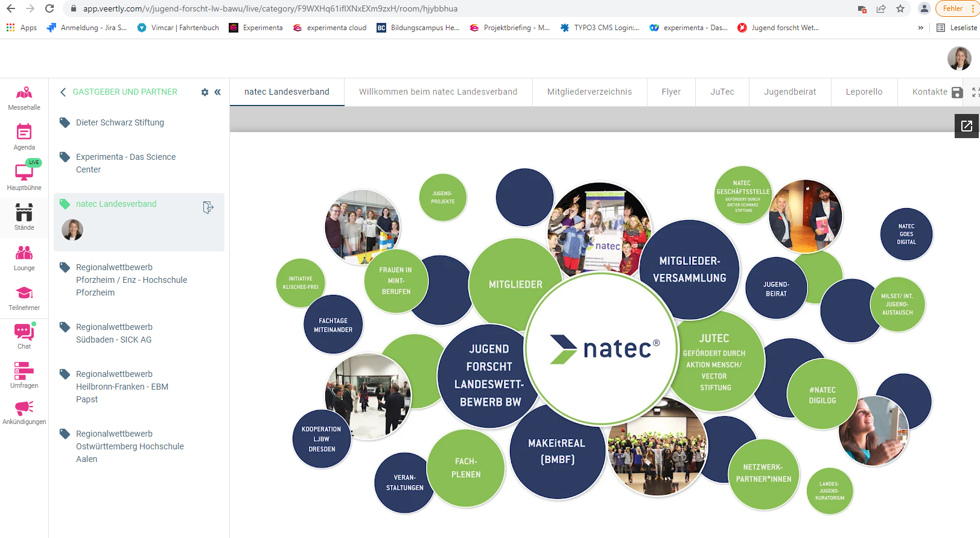This screenshot has height=538, width=980.
Task: Switch to the Mitgliederverzeichnis tab
Action: tap(589, 92)
